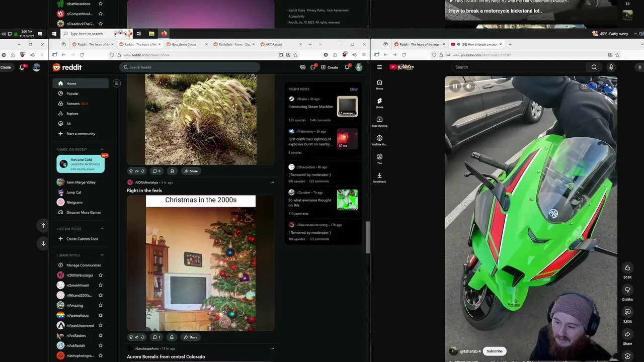Dislike the YouTube short
This screenshot has width=644, height=362.
point(627,290)
